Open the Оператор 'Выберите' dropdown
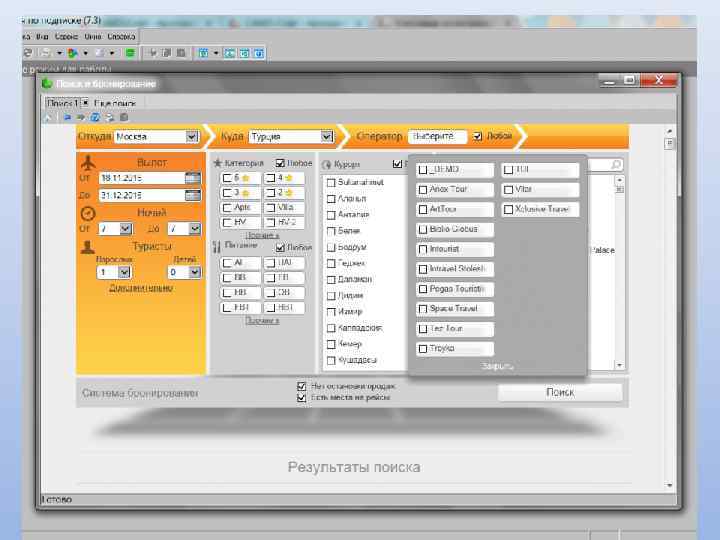720x540 pixels. [437, 136]
